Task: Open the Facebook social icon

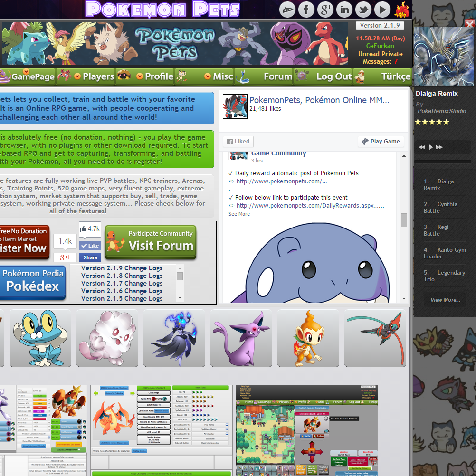Action: [x=306, y=10]
